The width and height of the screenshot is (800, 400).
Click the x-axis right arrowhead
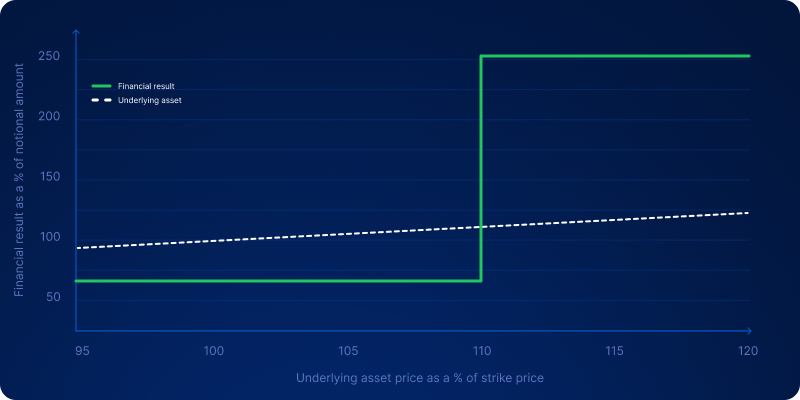click(748, 330)
